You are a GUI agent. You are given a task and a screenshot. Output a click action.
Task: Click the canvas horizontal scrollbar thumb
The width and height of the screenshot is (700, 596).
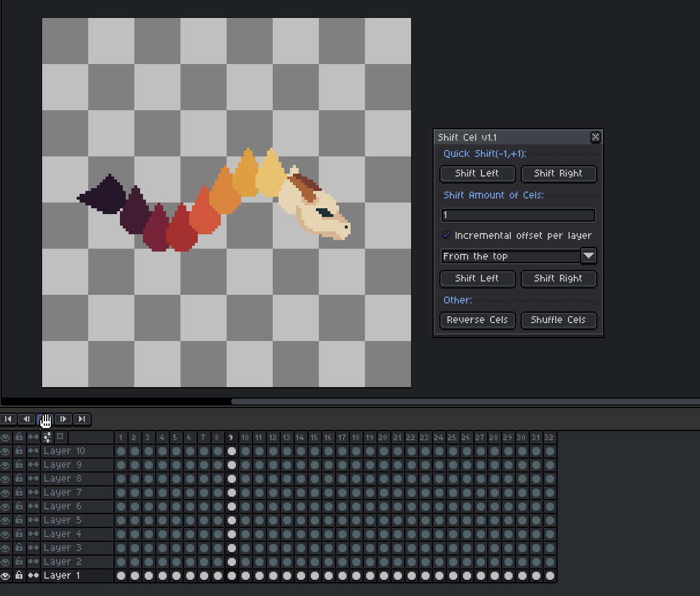[465, 402]
